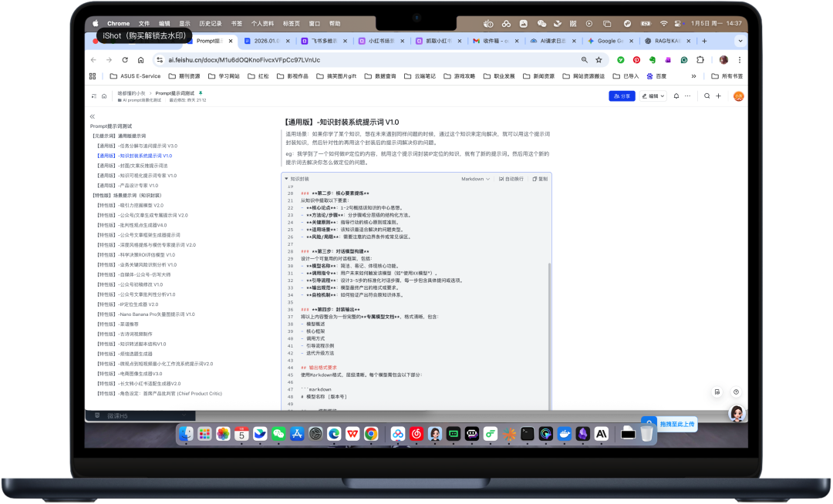
Task: Open the Photos app in Dock
Action: click(223, 434)
